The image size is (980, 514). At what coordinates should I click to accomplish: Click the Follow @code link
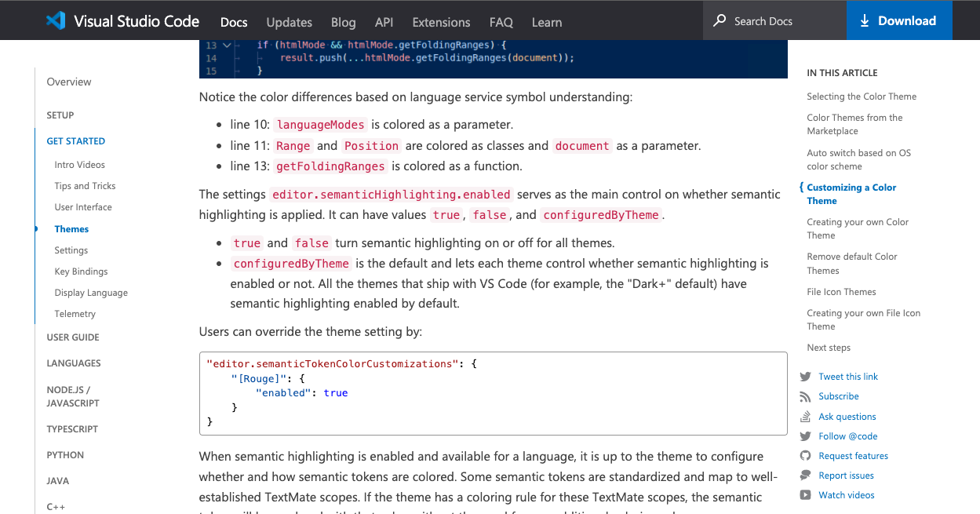(x=848, y=436)
